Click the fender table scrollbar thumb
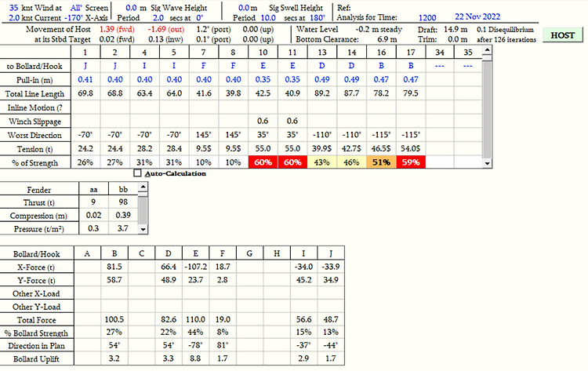This screenshot has height=371, width=588. 143,210
